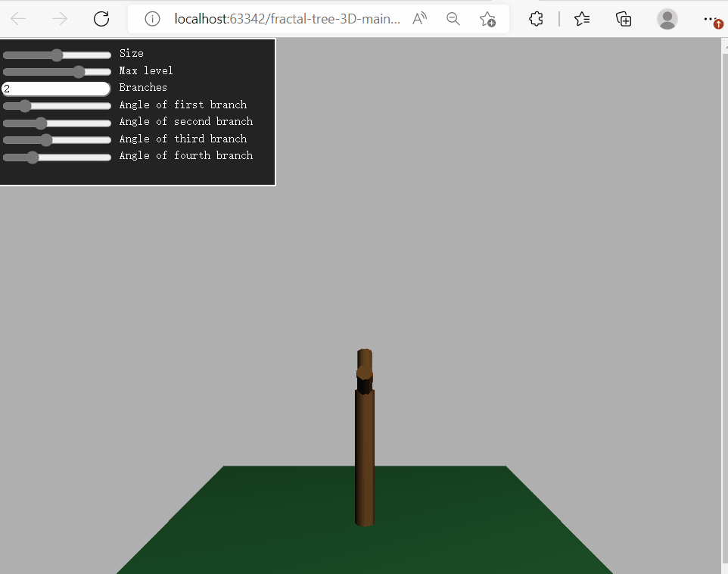Open site information icon in address bar
Viewport: 728px width, 574px height.
pos(152,19)
